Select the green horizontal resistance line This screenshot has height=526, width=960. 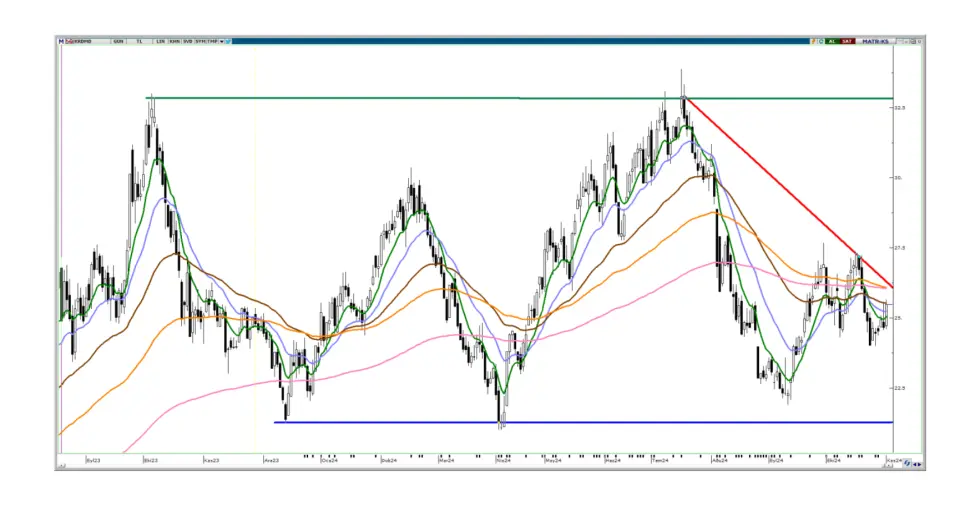pyautogui.click(x=400, y=98)
